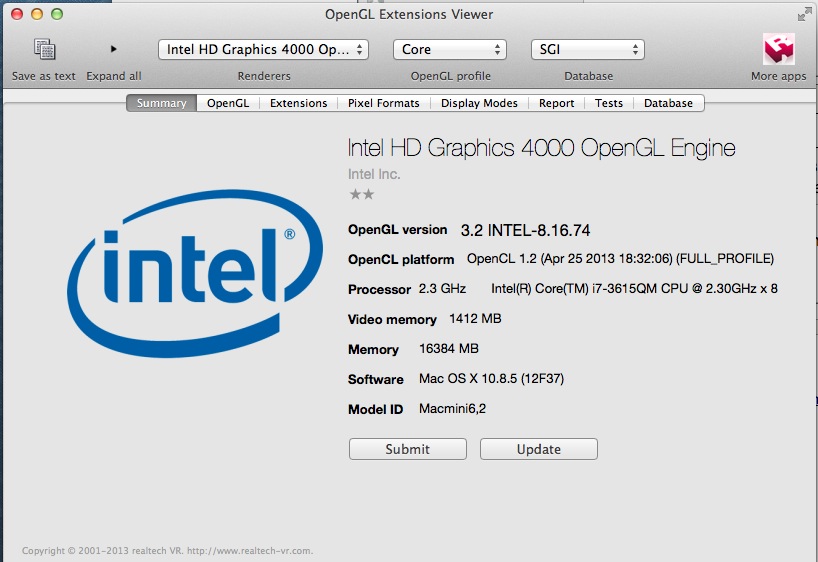Click the Submit button
The height and width of the screenshot is (562, 818).
click(407, 449)
